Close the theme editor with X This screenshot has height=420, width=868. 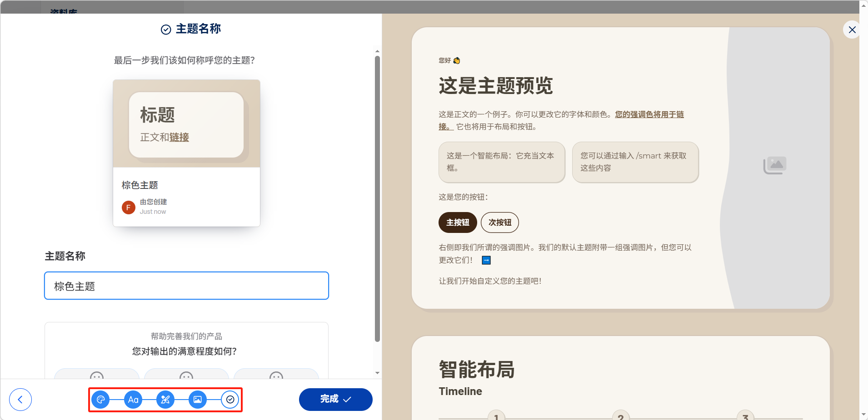pos(852,30)
